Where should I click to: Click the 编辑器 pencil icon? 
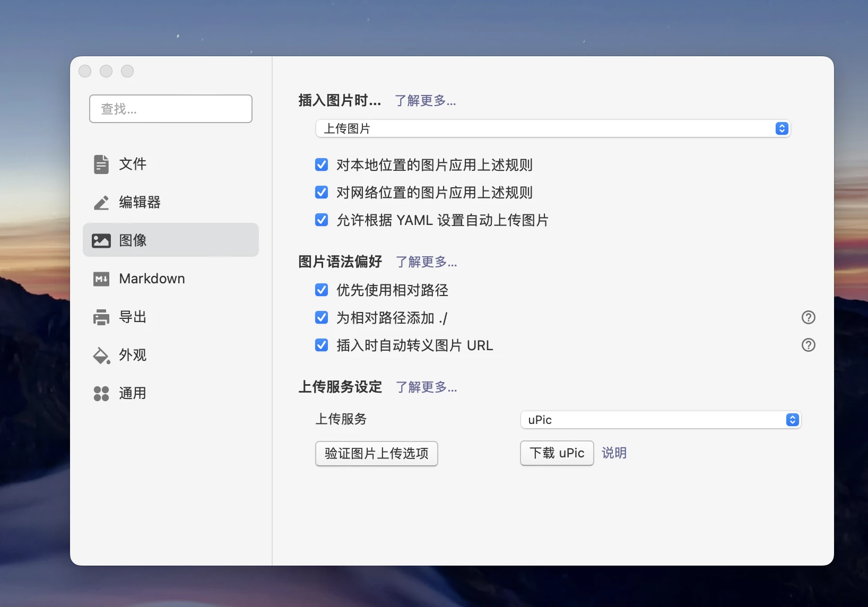point(101,202)
